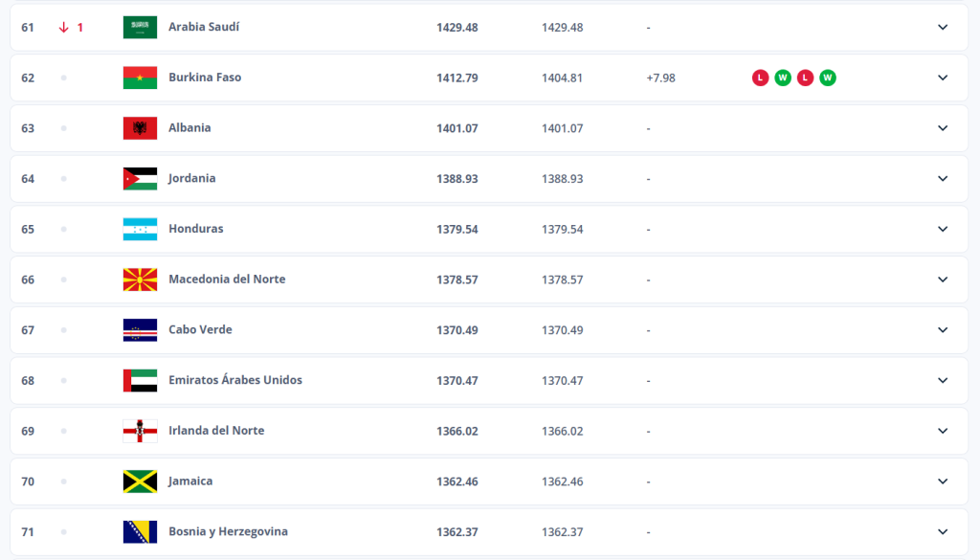Expand the Jamaica row chevron
The image size is (980, 560).
pos(943,482)
